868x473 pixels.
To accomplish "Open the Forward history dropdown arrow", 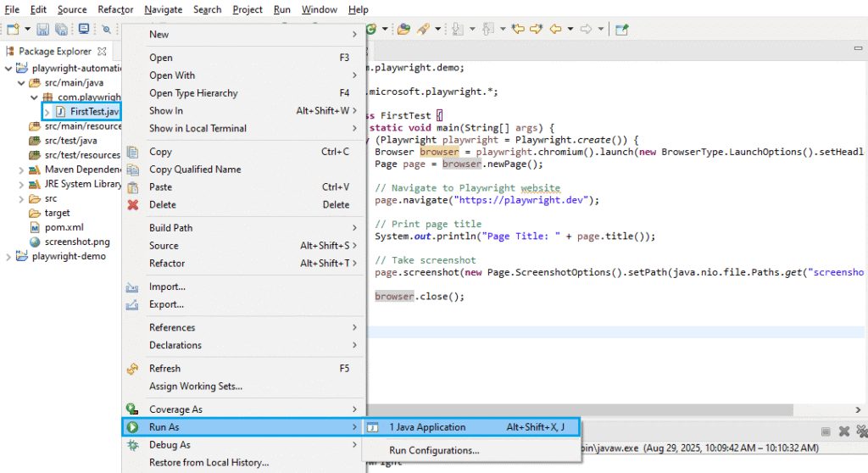I will pos(601,29).
